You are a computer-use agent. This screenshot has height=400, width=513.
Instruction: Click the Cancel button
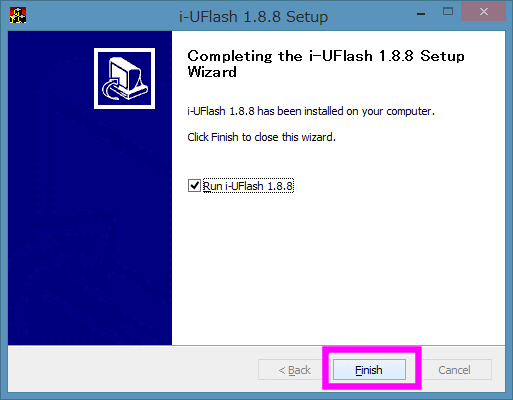(454, 370)
